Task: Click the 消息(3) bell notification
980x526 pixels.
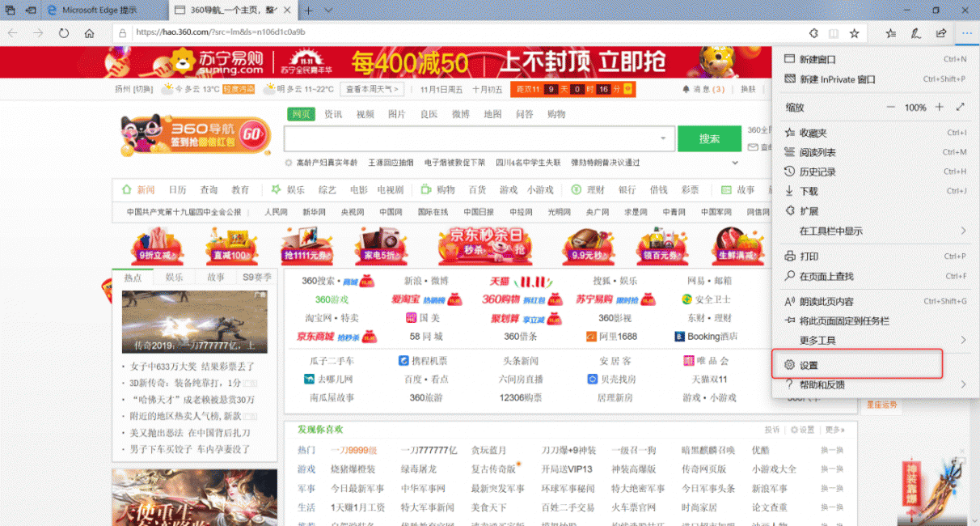Action: click(703, 89)
